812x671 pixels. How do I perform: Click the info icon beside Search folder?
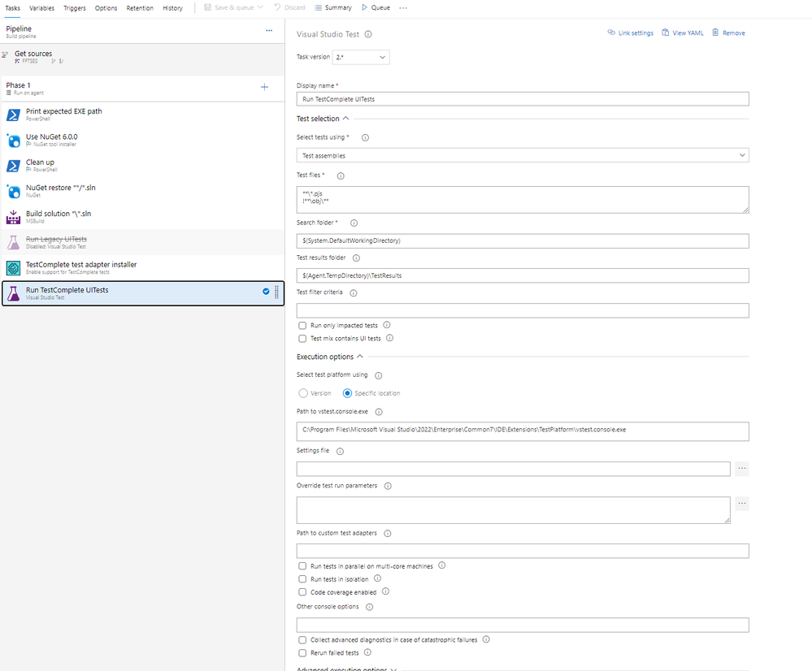click(354, 223)
